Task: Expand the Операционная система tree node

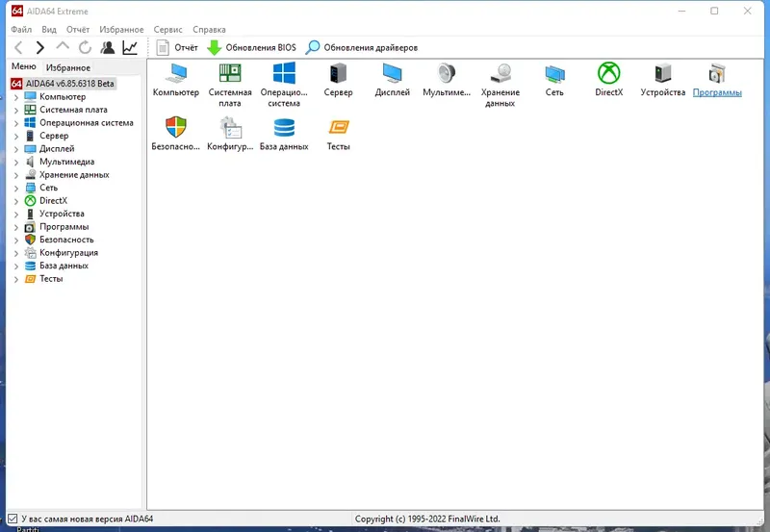Action: click(15, 123)
